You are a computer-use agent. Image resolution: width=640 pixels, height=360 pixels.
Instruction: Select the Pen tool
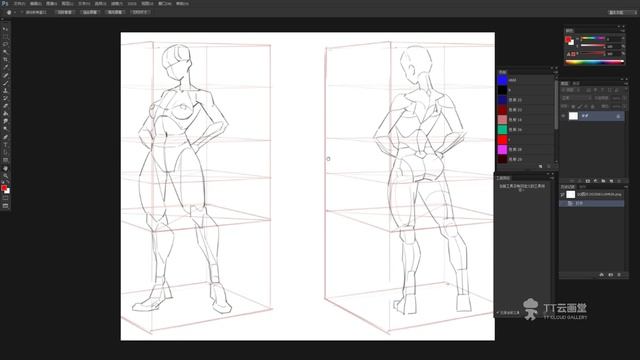coord(5,137)
